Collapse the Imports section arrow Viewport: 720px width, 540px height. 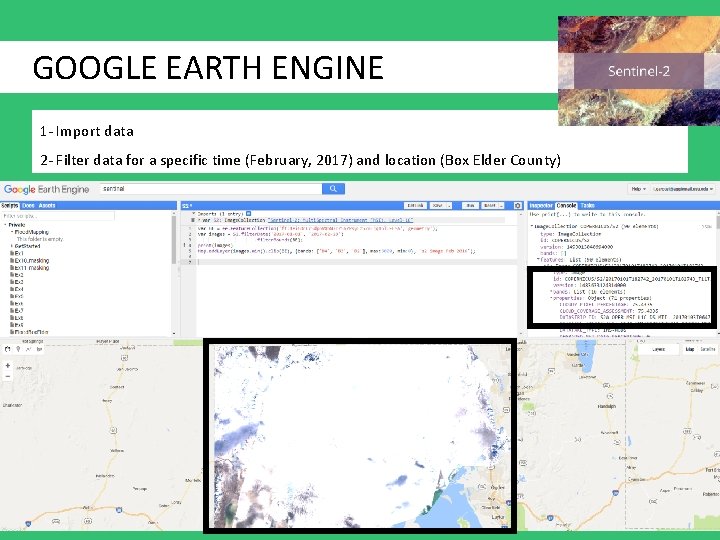194,214
